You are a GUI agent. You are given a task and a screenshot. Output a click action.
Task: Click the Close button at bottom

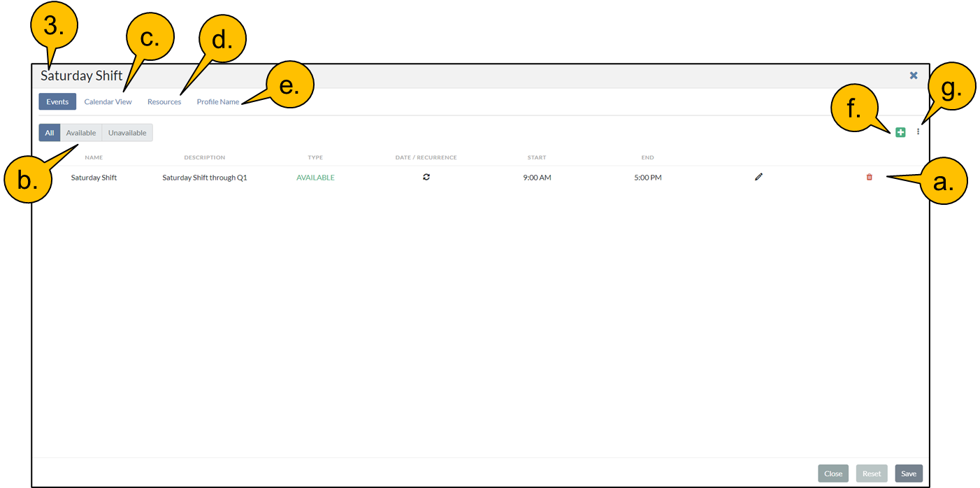(x=833, y=473)
